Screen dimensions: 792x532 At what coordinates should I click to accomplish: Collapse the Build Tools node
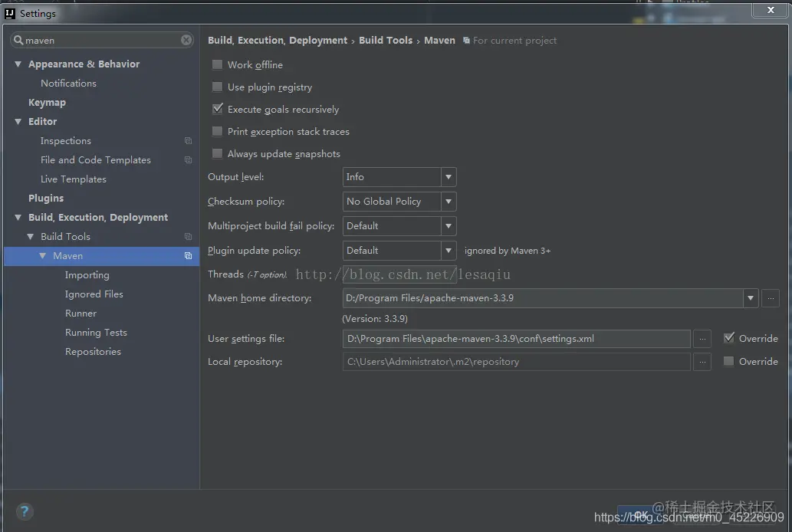31,236
